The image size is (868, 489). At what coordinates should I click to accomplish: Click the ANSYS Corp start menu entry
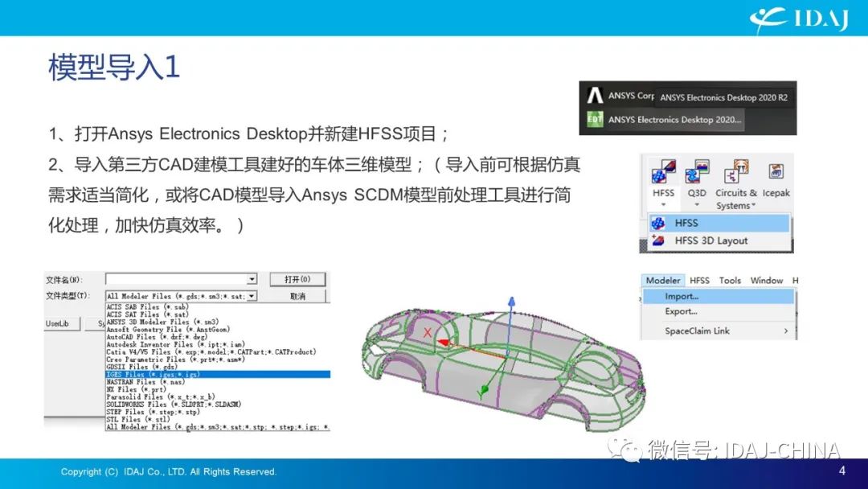[631, 96]
